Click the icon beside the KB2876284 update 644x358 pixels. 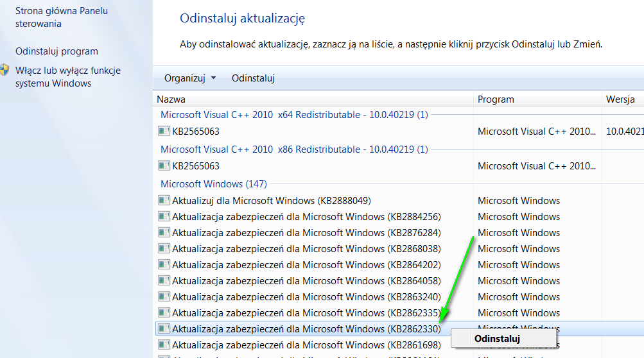[164, 232]
